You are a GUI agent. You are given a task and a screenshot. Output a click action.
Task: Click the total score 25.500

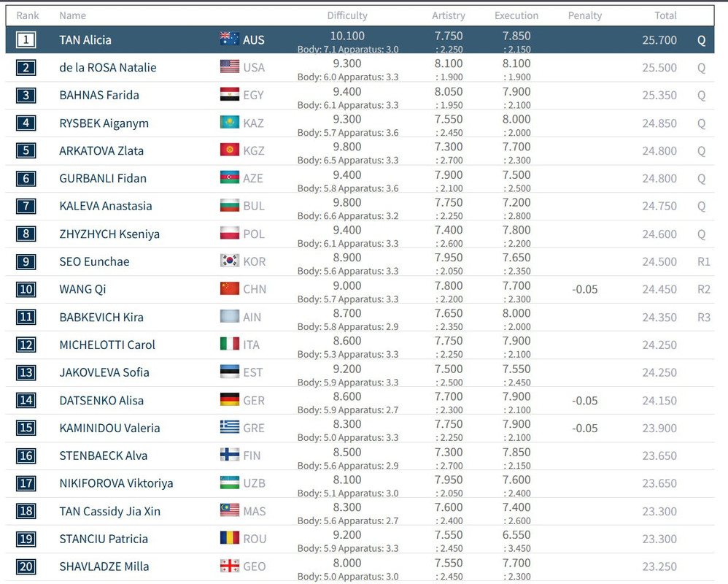[x=659, y=67]
